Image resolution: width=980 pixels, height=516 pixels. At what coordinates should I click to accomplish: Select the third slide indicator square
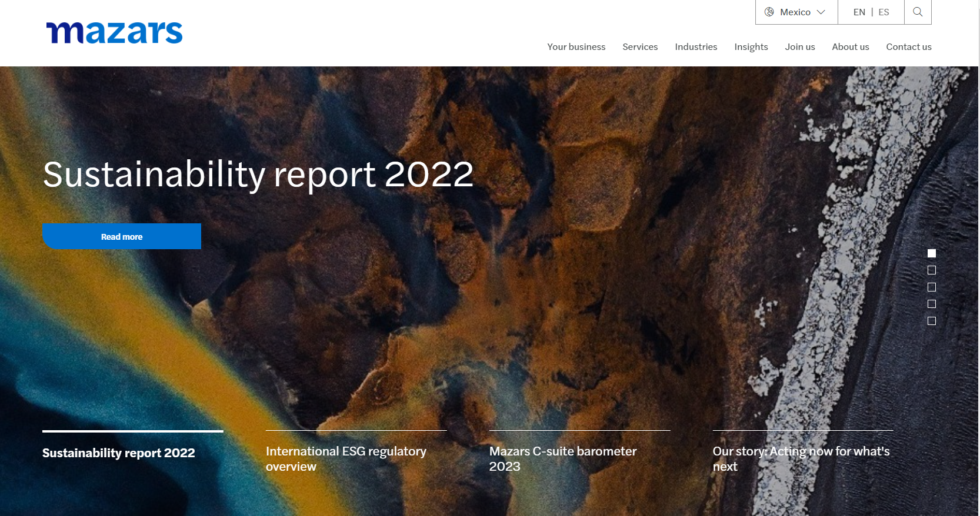(x=932, y=287)
